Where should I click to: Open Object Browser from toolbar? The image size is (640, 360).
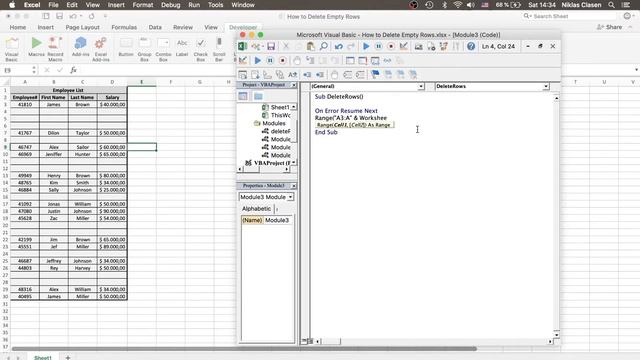click(443, 47)
